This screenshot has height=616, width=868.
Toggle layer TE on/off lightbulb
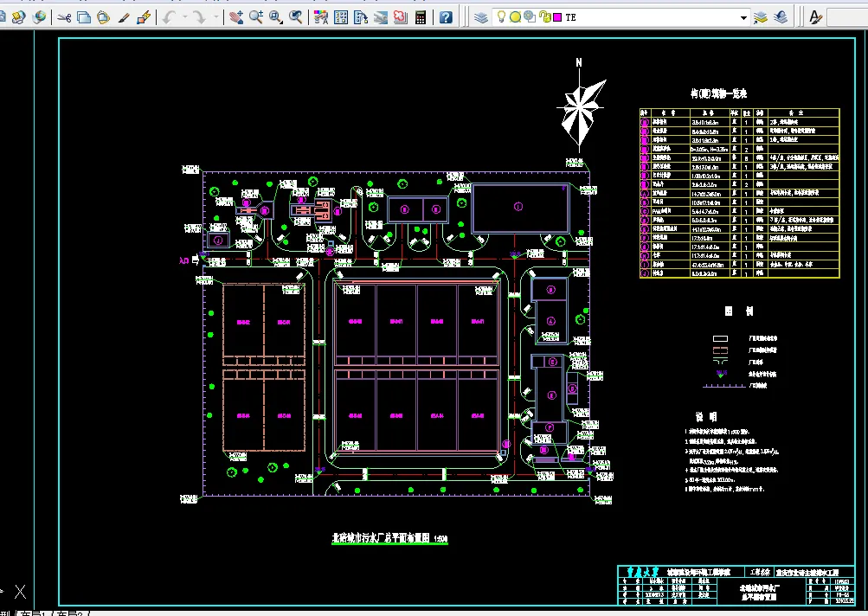[x=502, y=17]
